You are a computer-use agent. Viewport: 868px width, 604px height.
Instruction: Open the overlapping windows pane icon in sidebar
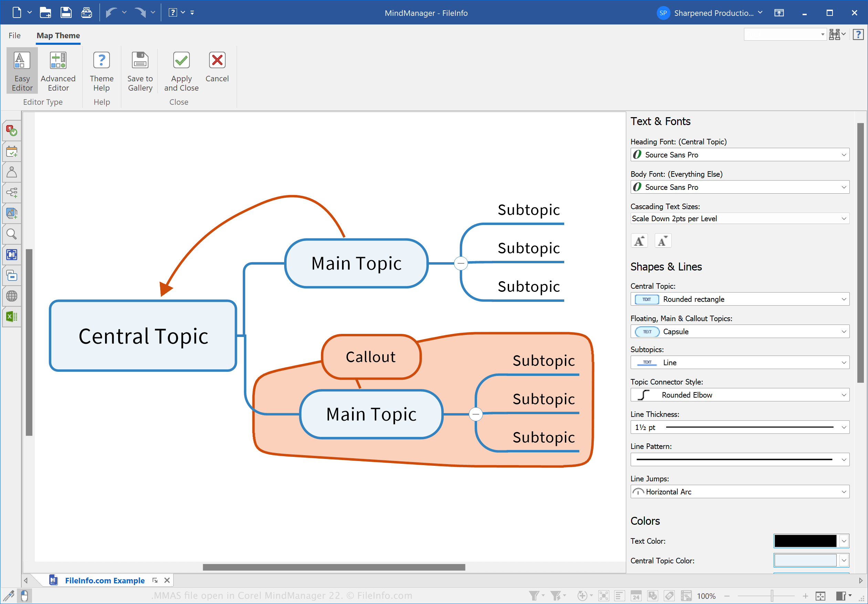click(12, 275)
